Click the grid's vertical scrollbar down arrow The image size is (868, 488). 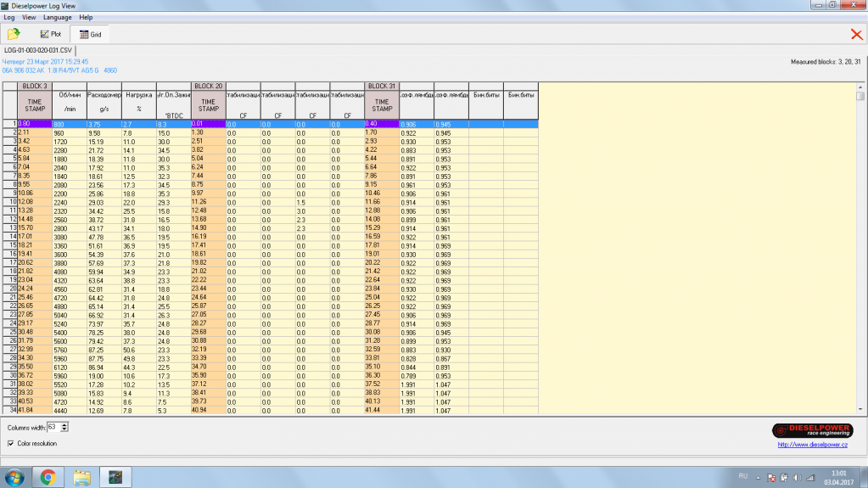coord(860,408)
